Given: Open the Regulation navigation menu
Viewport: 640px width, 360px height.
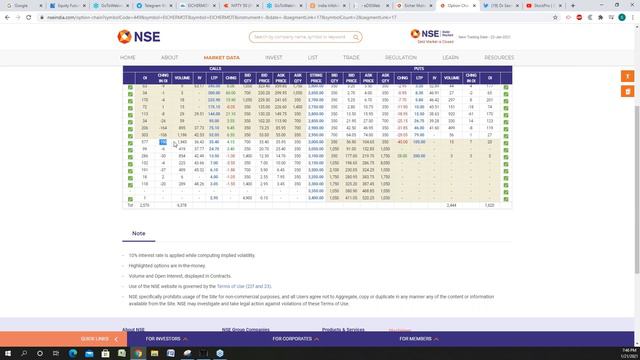Looking at the screenshot, I should point(401,58).
